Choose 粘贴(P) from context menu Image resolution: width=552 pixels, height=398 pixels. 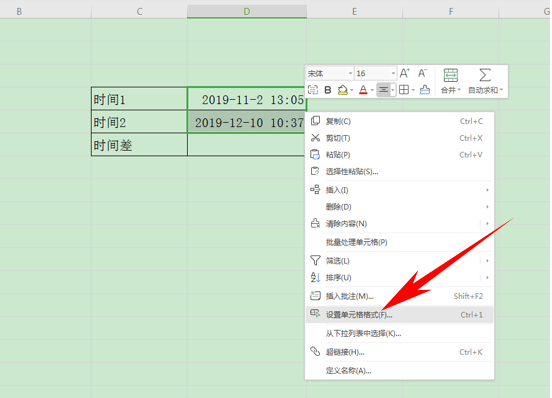399,155
